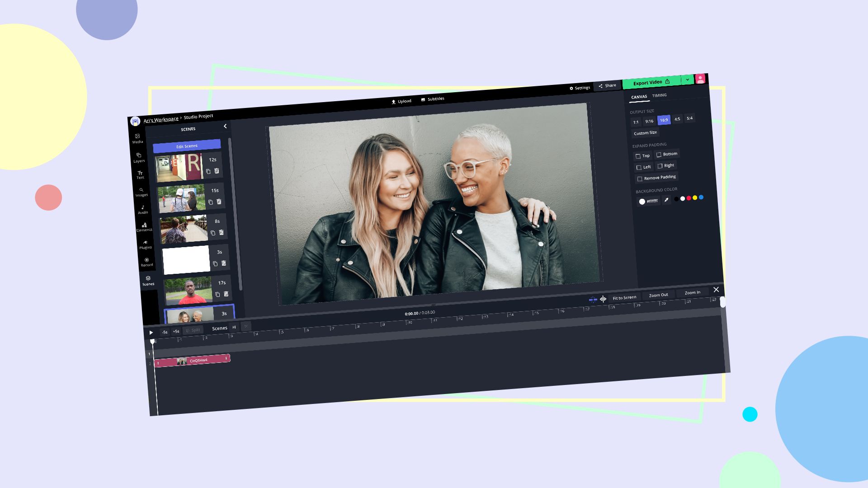868x488 pixels.
Task: Open the Images panel
Action: [142, 192]
